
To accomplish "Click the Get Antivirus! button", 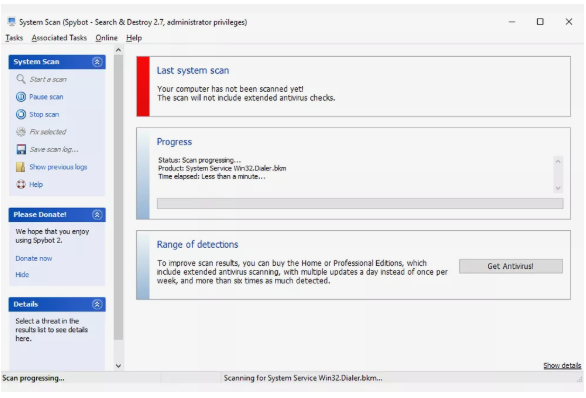I will point(511,266).
